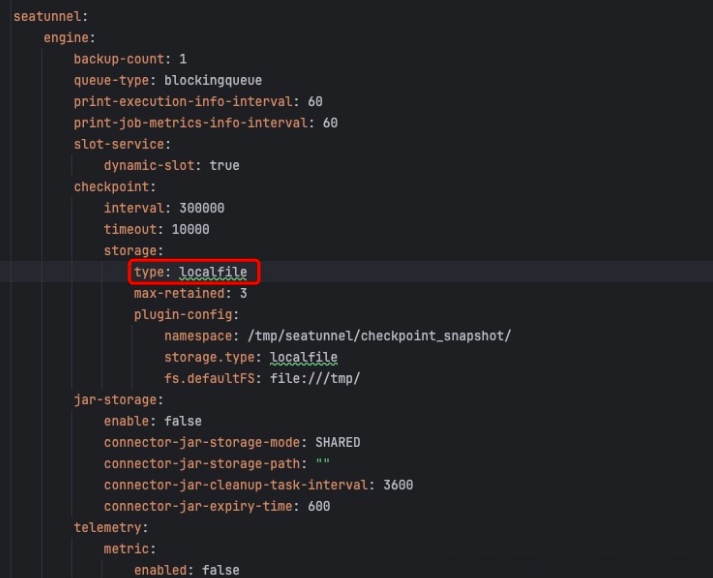The height and width of the screenshot is (578, 713).
Task: Click 'print-job-metrics-info-interval' key
Action: pyautogui.click(x=191, y=123)
